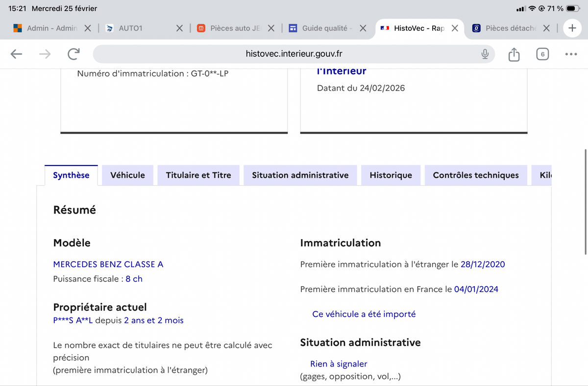Add a new browser tab

point(572,28)
